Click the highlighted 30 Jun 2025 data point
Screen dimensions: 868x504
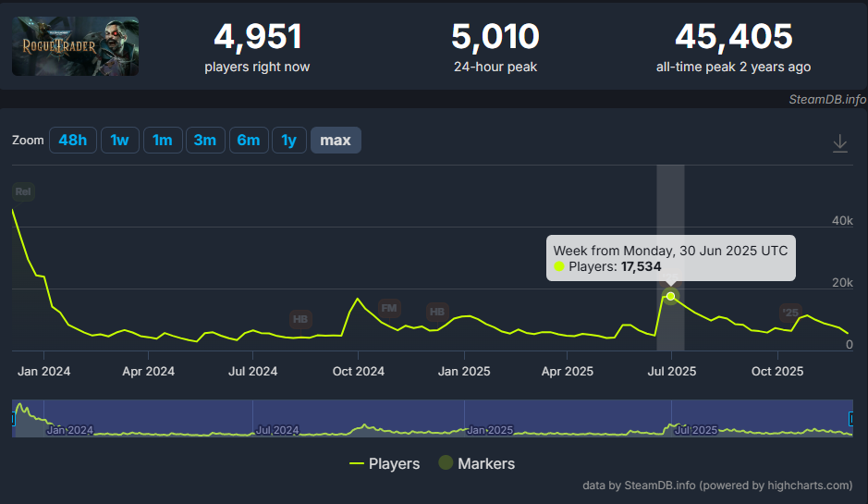[x=670, y=296]
